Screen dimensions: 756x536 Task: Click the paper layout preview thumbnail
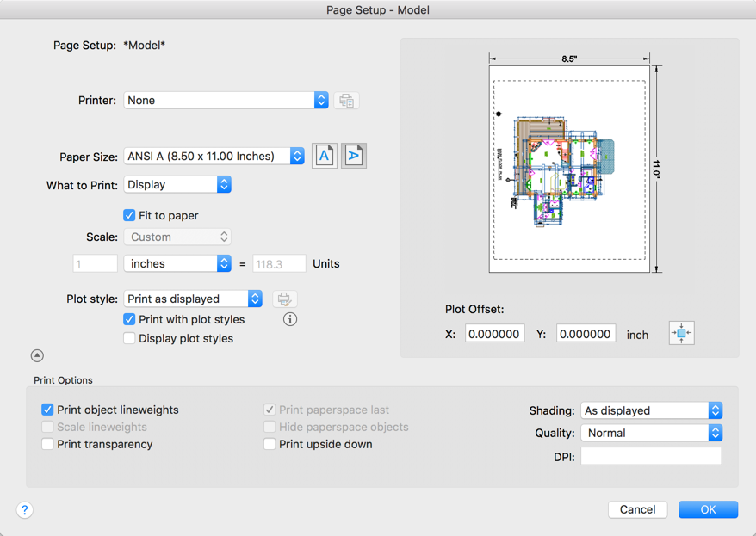[x=569, y=169]
